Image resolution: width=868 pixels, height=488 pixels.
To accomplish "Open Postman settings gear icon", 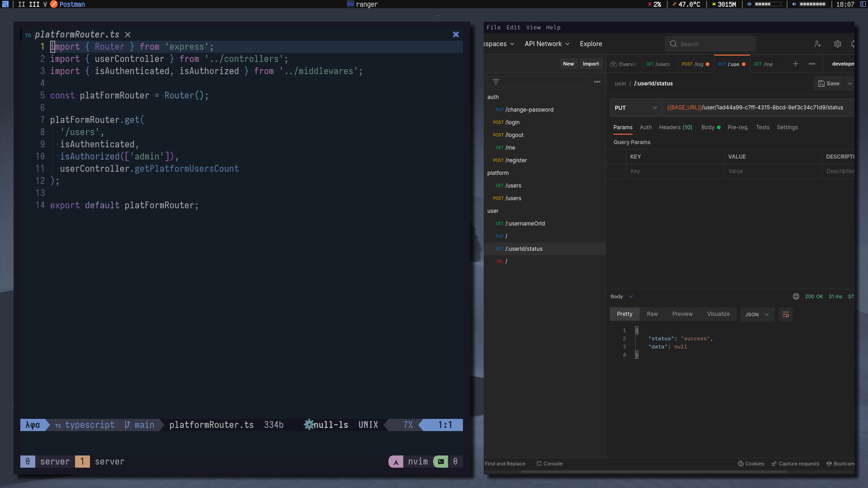I will [837, 44].
